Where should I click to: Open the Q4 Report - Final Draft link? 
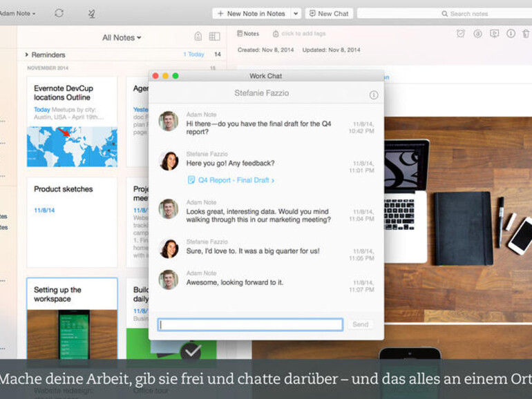tap(236, 180)
